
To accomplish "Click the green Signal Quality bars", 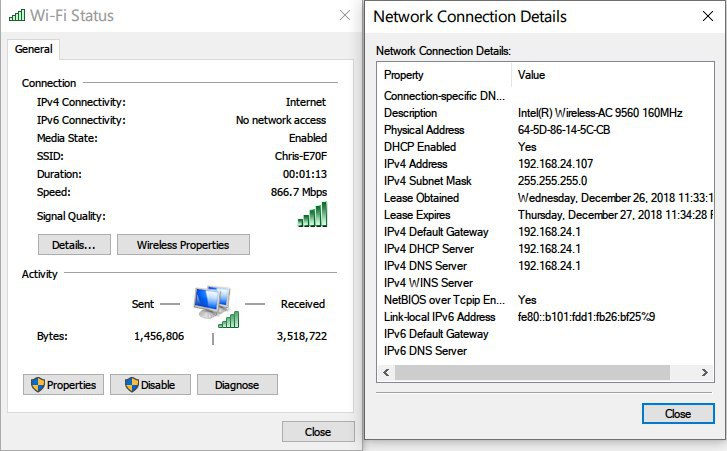I will tap(312, 214).
